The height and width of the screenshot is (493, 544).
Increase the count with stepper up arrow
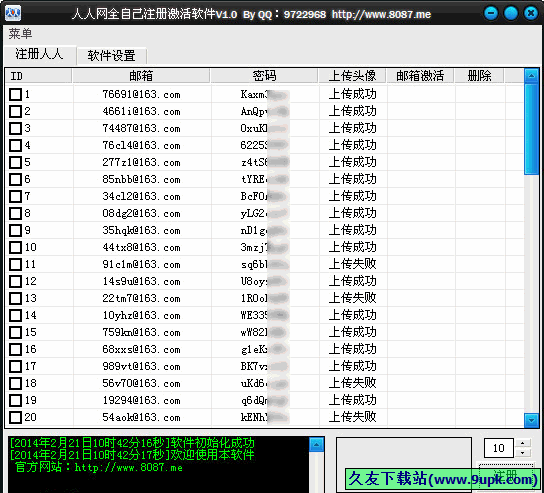point(523,443)
